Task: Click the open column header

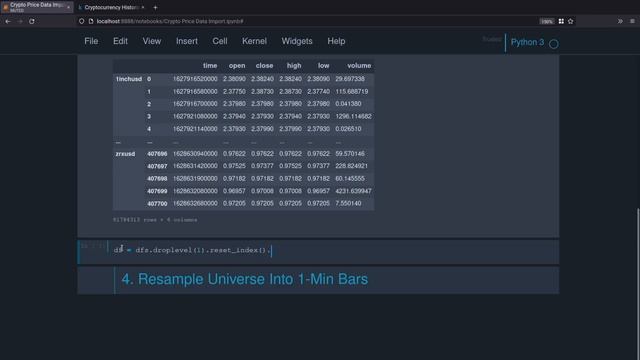Action: [x=237, y=65]
